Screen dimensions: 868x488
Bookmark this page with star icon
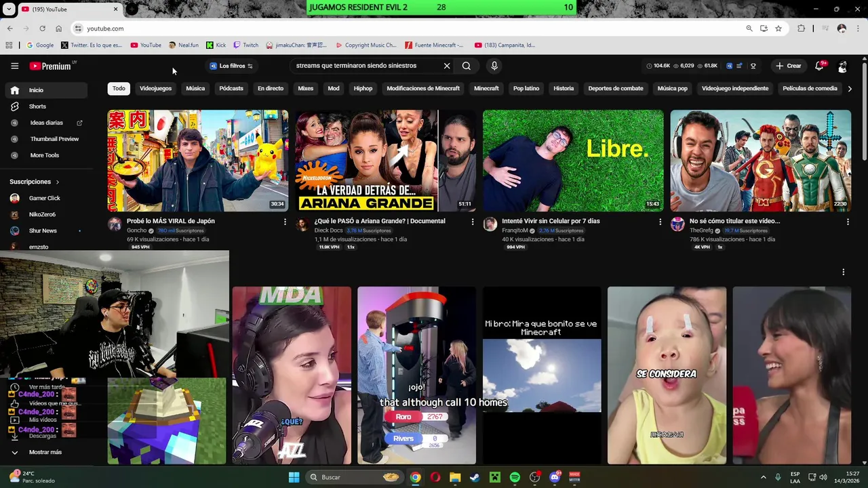tap(778, 28)
